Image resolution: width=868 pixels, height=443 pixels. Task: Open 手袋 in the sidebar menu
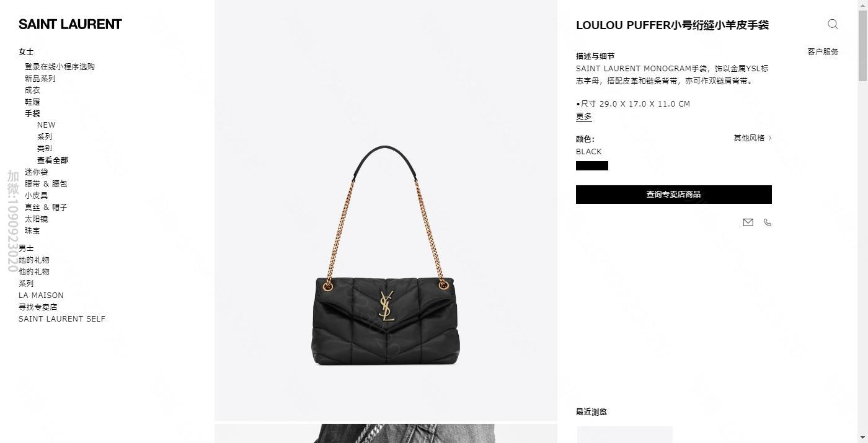pyautogui.click(x=32, y=113)
